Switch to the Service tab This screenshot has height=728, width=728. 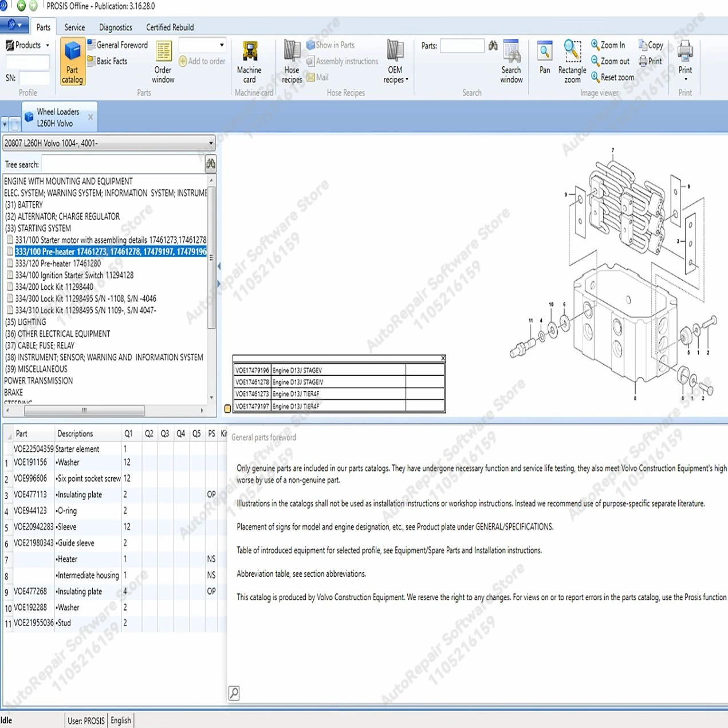(x=74, y=27)
